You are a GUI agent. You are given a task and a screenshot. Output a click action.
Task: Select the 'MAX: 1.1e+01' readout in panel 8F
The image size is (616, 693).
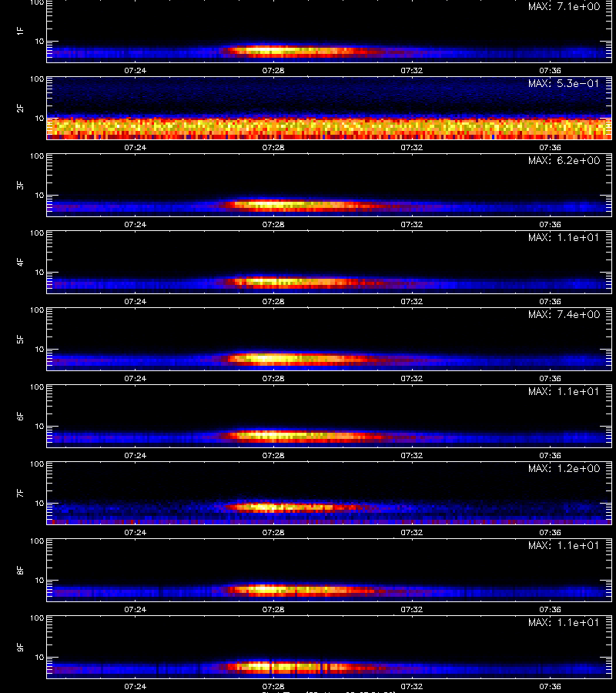(564, 545)
